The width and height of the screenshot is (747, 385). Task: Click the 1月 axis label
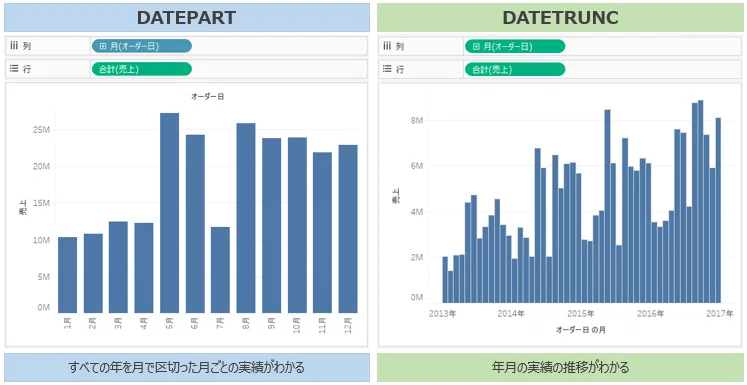(67, 324)
